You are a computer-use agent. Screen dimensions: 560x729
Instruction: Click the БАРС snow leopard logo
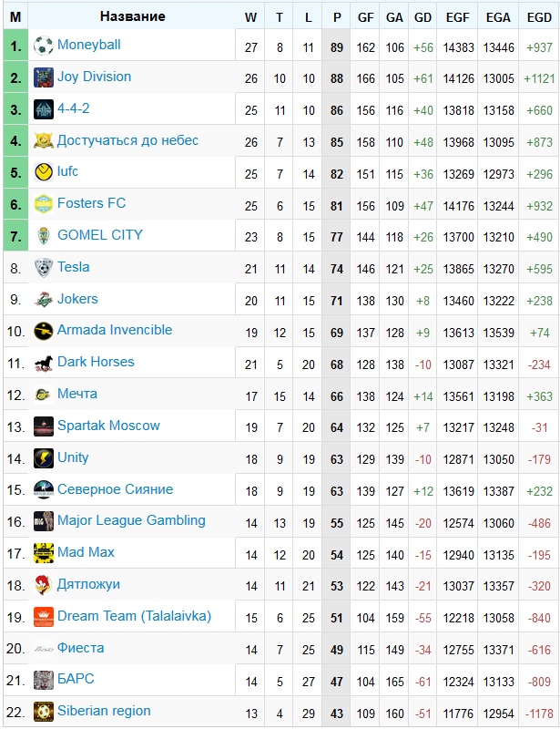coord(44,680)
